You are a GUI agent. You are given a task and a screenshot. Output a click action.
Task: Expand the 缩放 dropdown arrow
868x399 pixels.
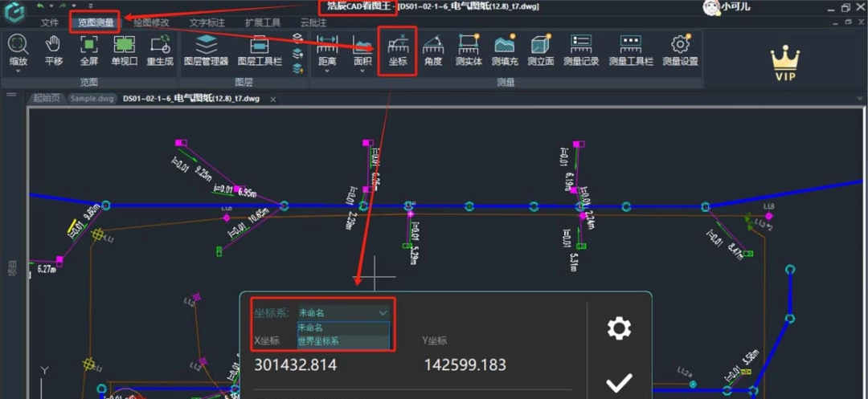(18, 71)
